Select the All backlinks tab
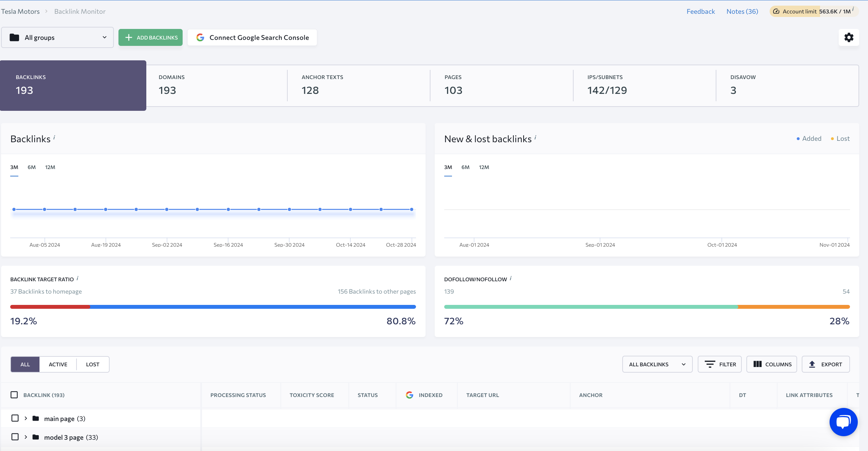This screenshot has height=451, width=868. pyautogui.click(x=25, y=364)
